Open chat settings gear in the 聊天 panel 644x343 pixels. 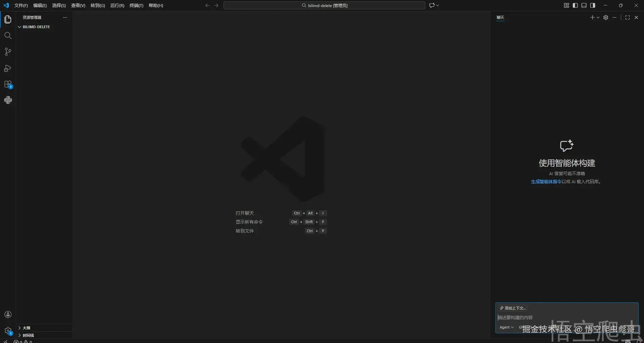(x=606, y=17)
